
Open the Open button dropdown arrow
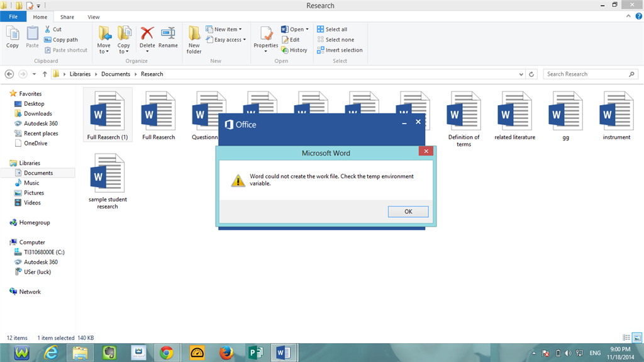point(307,29)
